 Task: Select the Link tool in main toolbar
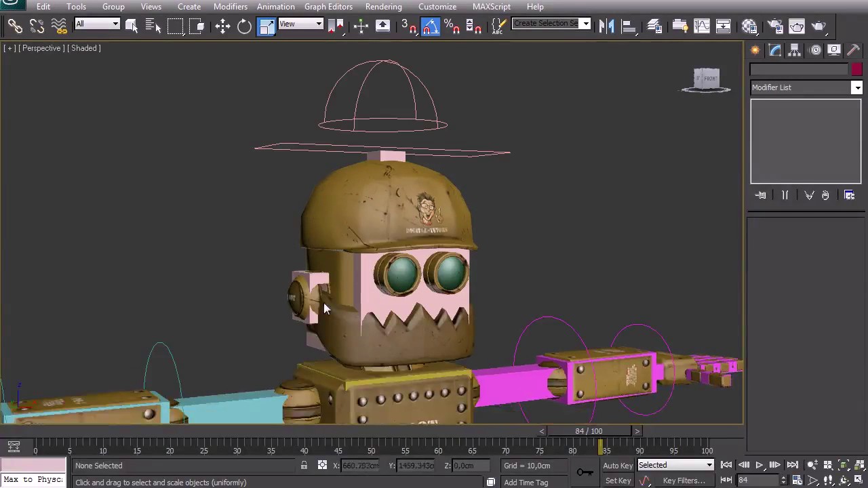(15, 26)
